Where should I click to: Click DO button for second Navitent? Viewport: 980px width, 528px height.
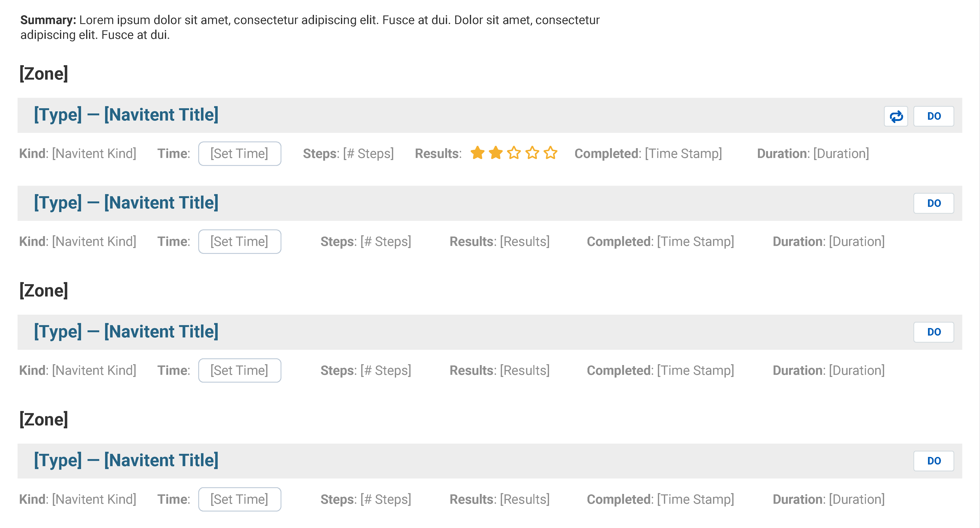[x=934, y=204]
